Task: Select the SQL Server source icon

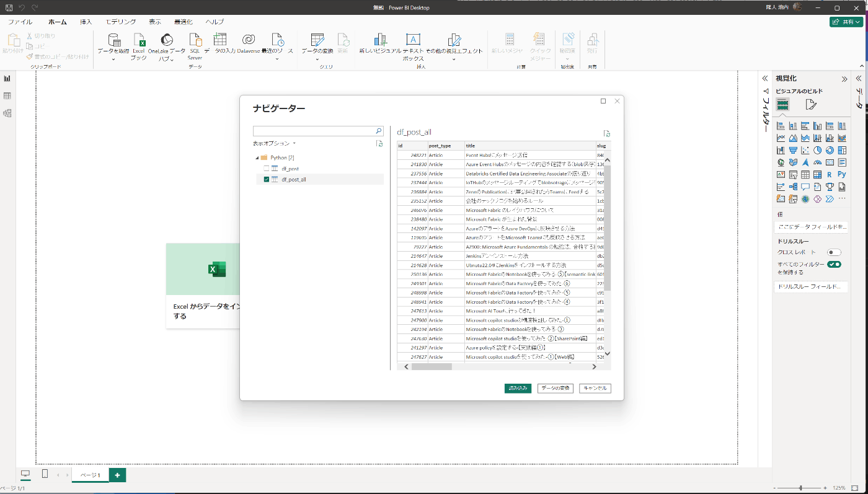Action: pos(195,40)
